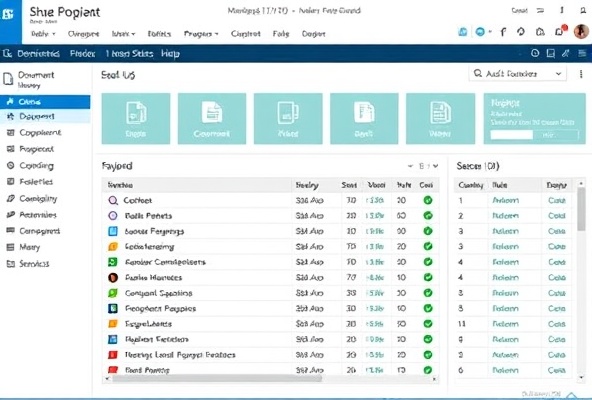Click the red flag icon in the last table row
This screenshot has width=592, height=400.
coord(113,370)
